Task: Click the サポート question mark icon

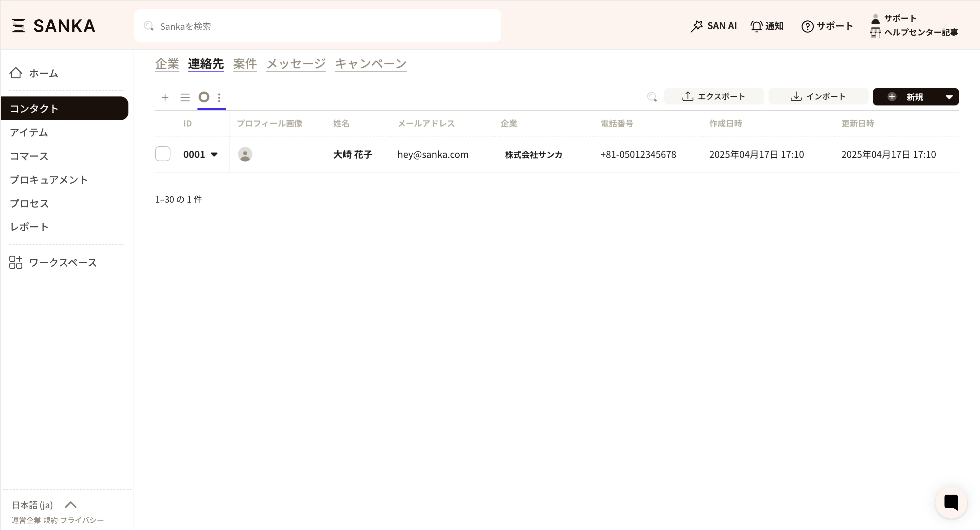Action: click(x=807, y=26)
